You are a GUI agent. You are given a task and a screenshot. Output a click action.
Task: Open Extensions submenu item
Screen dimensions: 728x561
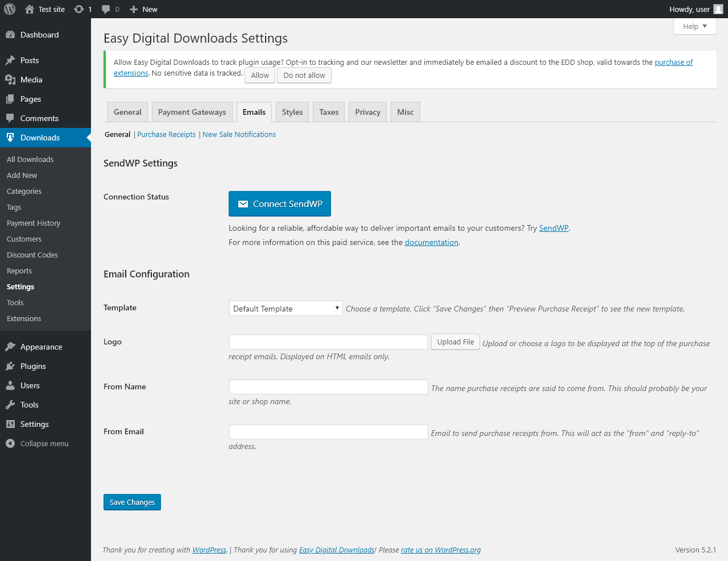(x=24, y=318)
